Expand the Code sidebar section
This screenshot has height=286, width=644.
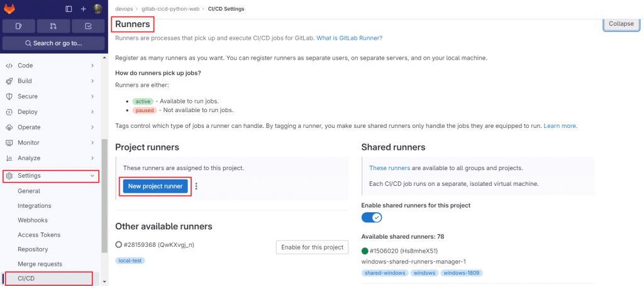(50, 66)
